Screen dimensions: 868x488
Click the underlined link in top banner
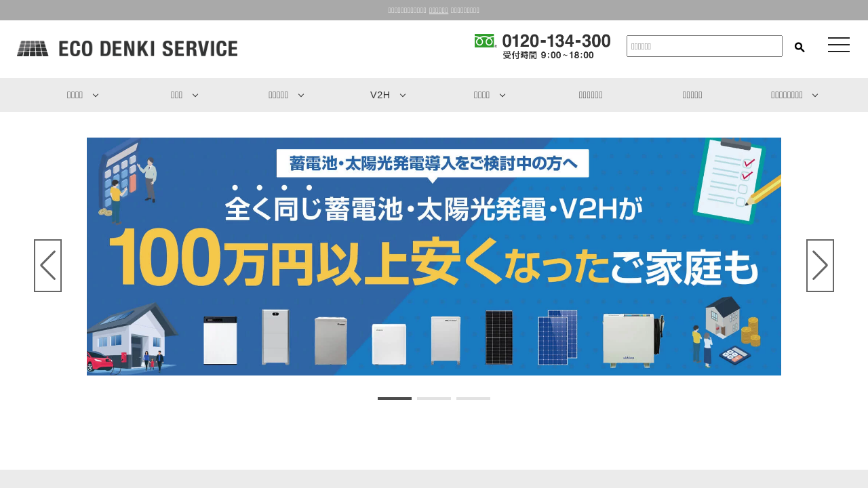pyautogui.click(x=438, y=10)
